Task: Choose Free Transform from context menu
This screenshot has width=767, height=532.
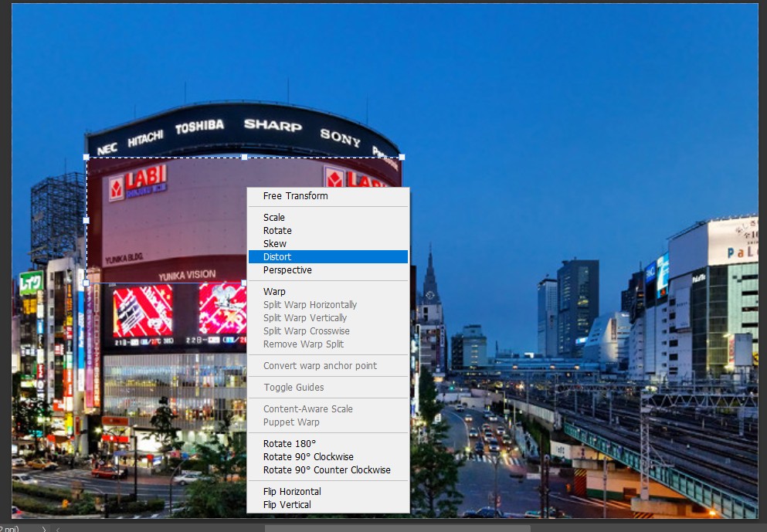Action: click(x=328, y=195)
